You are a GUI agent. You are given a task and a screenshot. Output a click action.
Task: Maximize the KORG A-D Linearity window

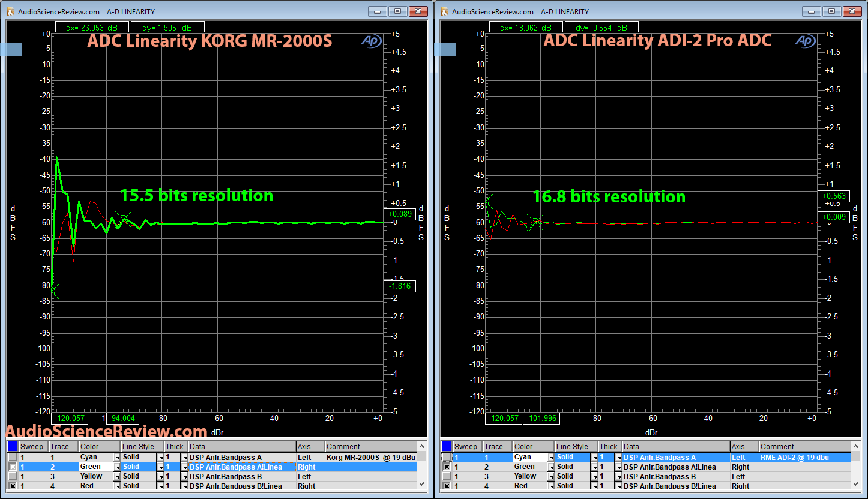coord(397,11)
